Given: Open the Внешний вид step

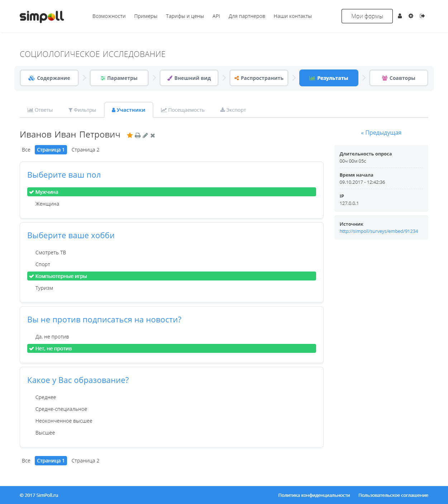Looking at the screenshot, I should click(189, 78).
